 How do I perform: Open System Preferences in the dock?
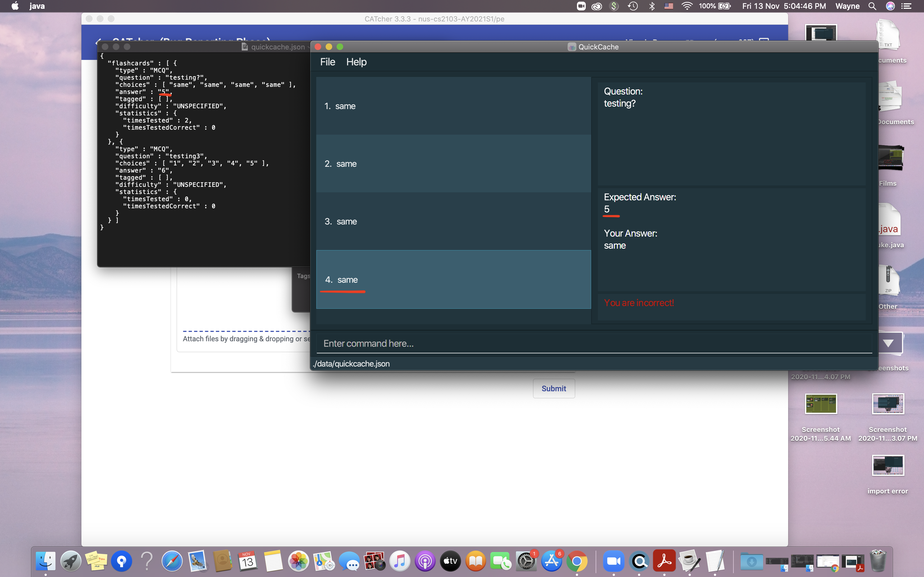526,561
